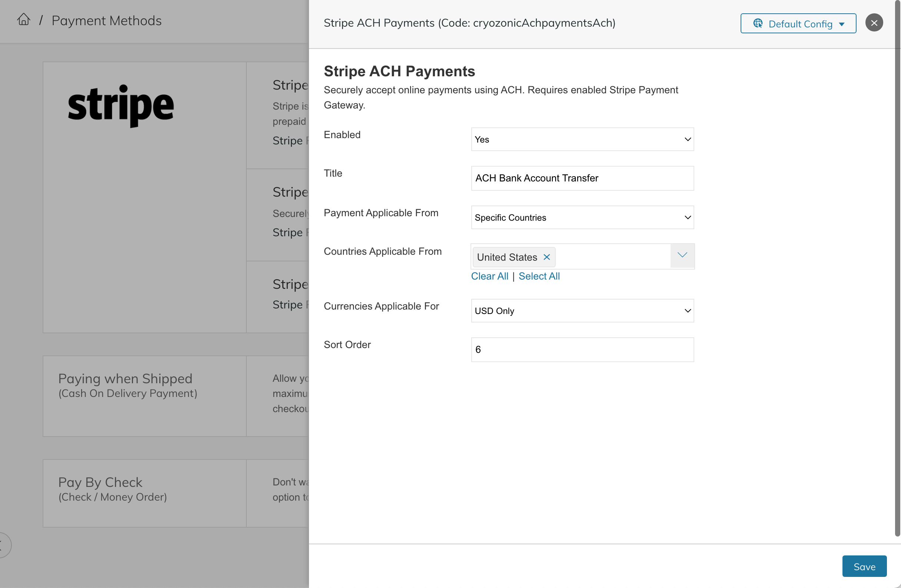This screenshot has width=901, height=588.
Task: Remove United States country tag
Action: pos(546,257)
